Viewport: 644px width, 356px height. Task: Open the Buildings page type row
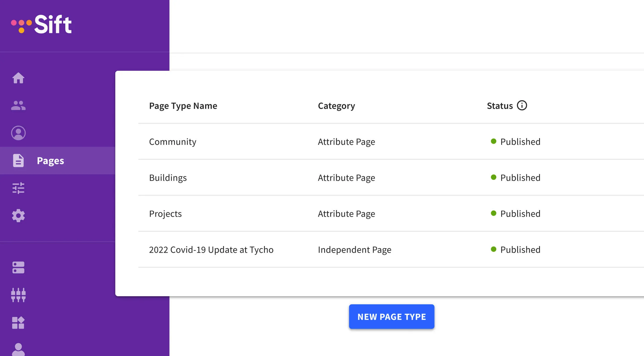[168, 178]
